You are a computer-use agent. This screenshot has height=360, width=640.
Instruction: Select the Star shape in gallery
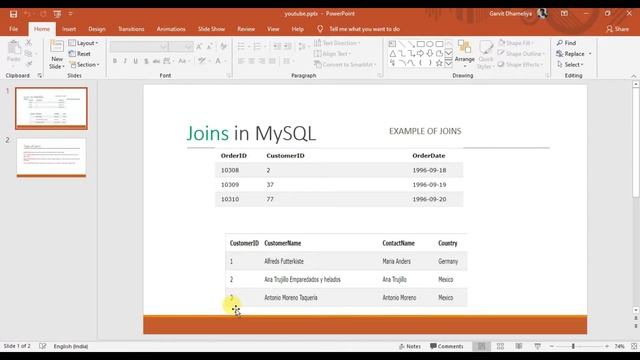(439, 63)
